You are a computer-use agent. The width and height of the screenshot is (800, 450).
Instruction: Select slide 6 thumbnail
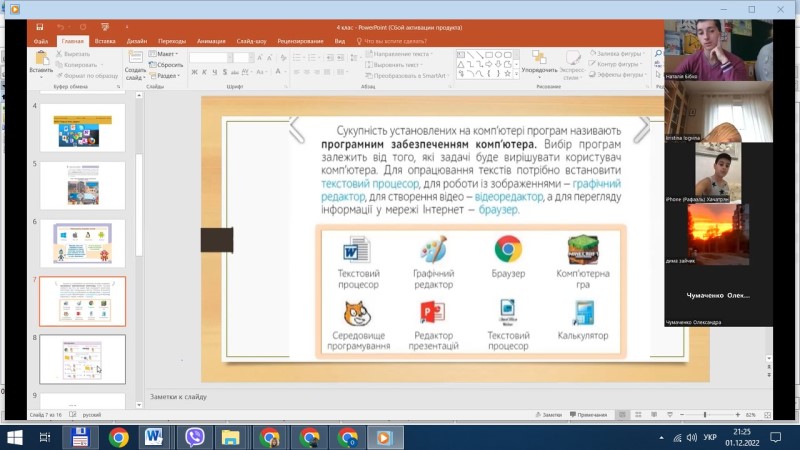[x=83, y=243]
